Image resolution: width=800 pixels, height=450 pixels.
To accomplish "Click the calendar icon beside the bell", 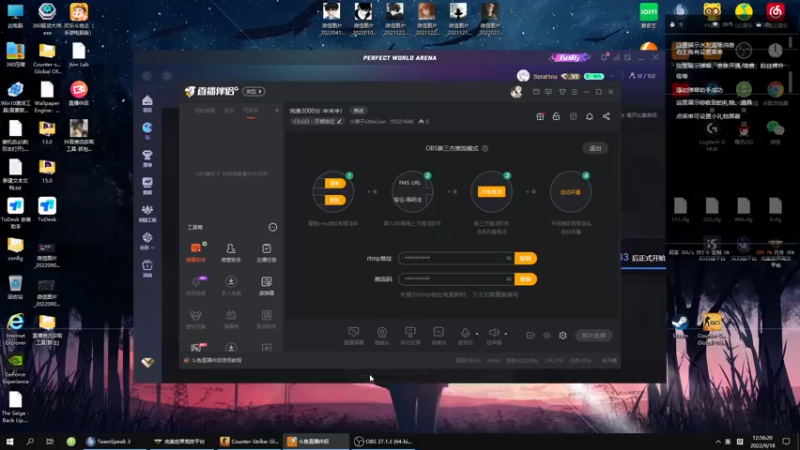I will 573,116.
